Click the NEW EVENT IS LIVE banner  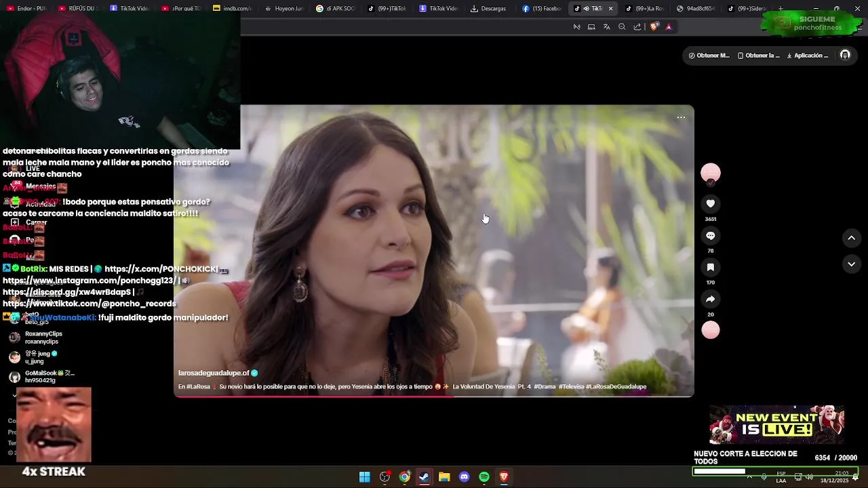pyautogui.click(x=777, y=424)
